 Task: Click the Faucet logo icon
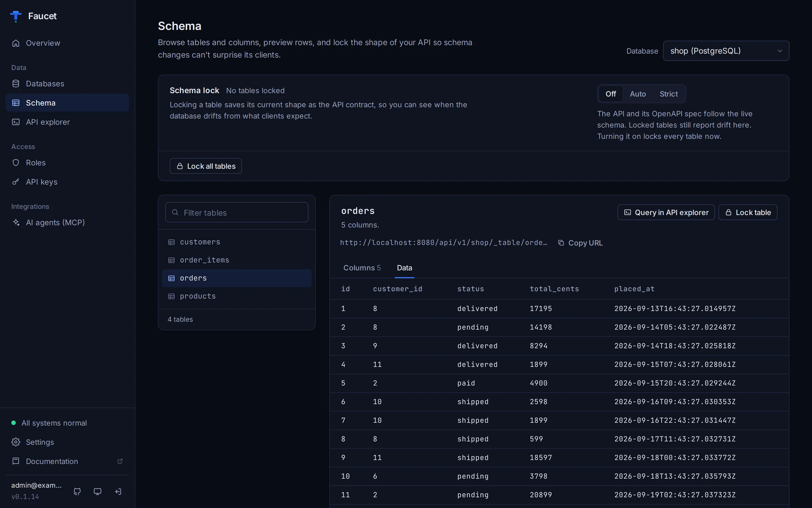(16, 16)
